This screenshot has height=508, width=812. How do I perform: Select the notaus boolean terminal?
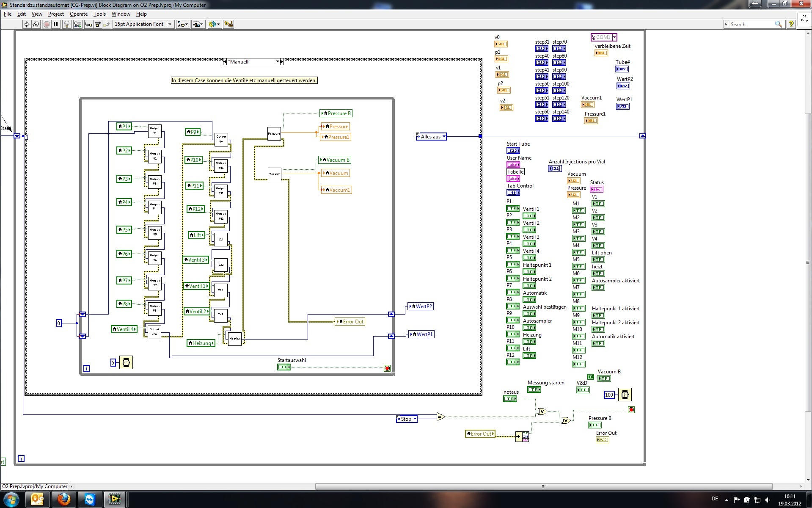tap(509, 399)
